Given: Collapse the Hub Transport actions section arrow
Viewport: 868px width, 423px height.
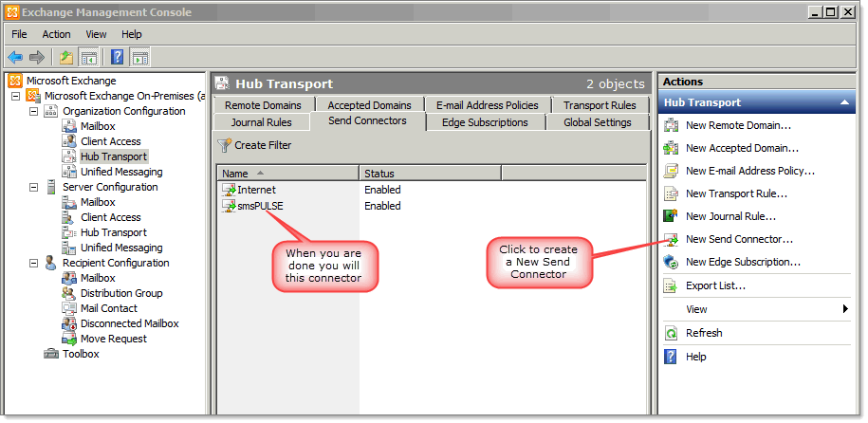Looking at the screenshot, I should pos(844,102).
